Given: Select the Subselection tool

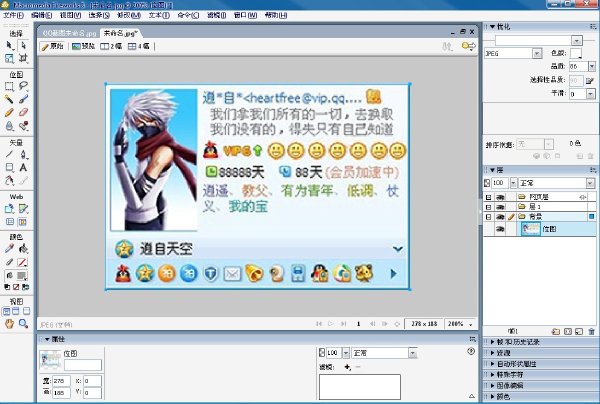Looking at the screenshot, I should pos(23,46).
